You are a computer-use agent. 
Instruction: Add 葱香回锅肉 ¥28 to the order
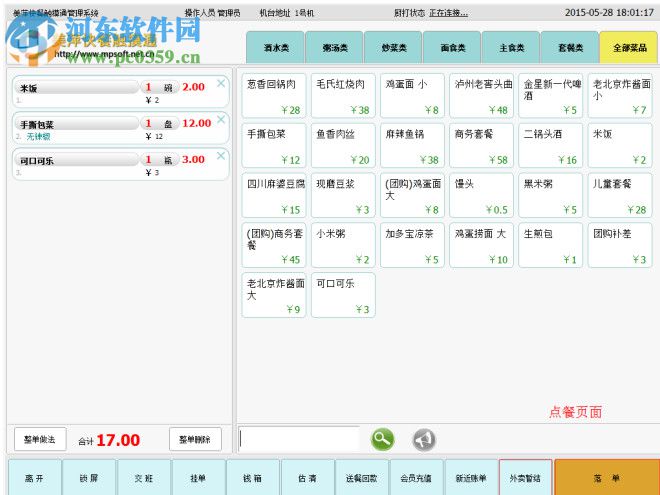(x=274, y=96)
